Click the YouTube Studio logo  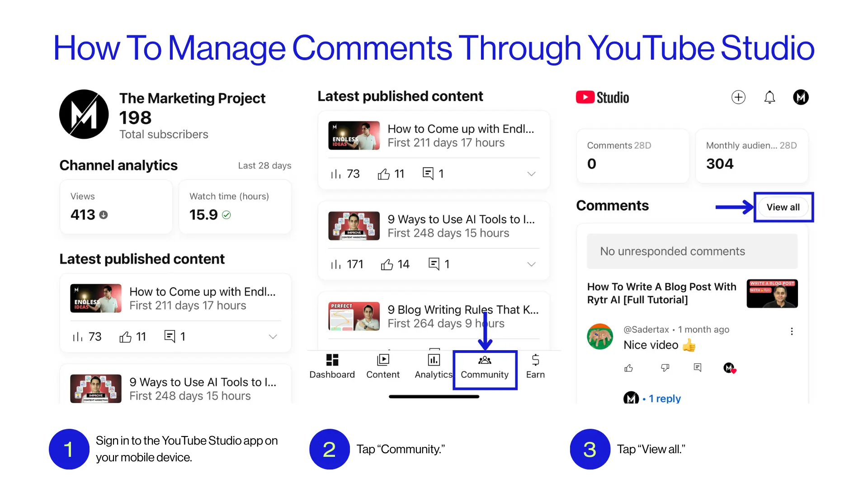click(x=602, y=98)
